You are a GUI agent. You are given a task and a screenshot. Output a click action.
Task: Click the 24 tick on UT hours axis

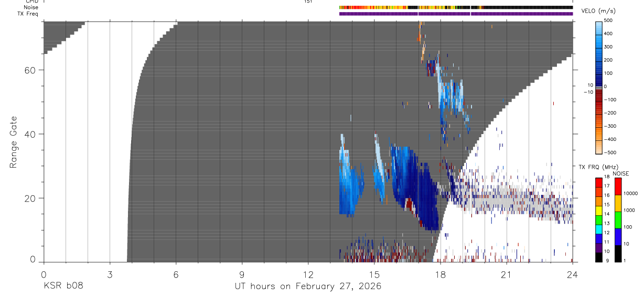pos(573,274)
